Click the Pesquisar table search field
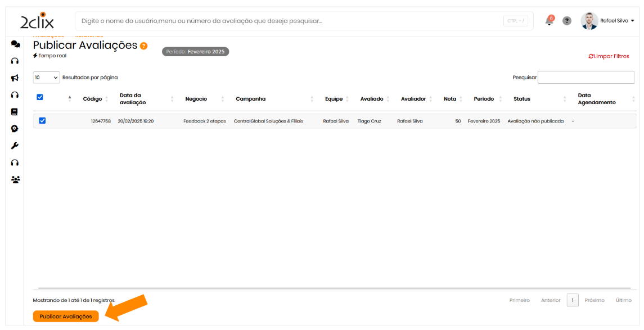 (586, 78)
